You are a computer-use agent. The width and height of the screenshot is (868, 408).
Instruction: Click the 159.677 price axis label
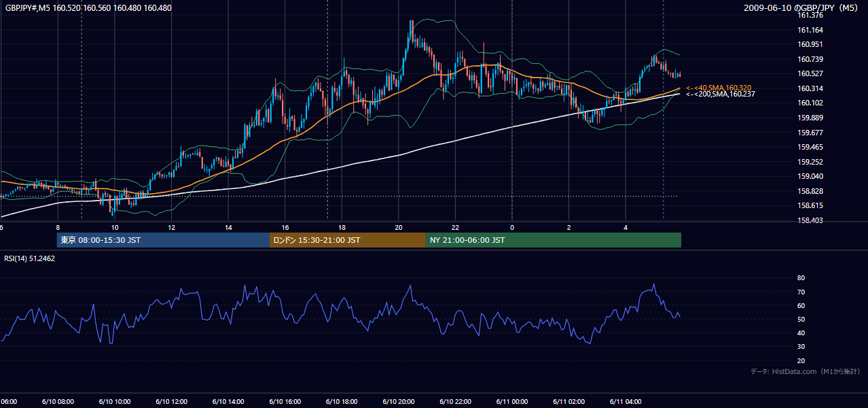point(810,133)
